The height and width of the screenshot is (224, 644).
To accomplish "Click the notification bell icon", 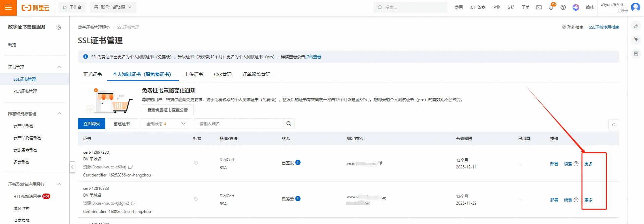I will click(551, 7).
